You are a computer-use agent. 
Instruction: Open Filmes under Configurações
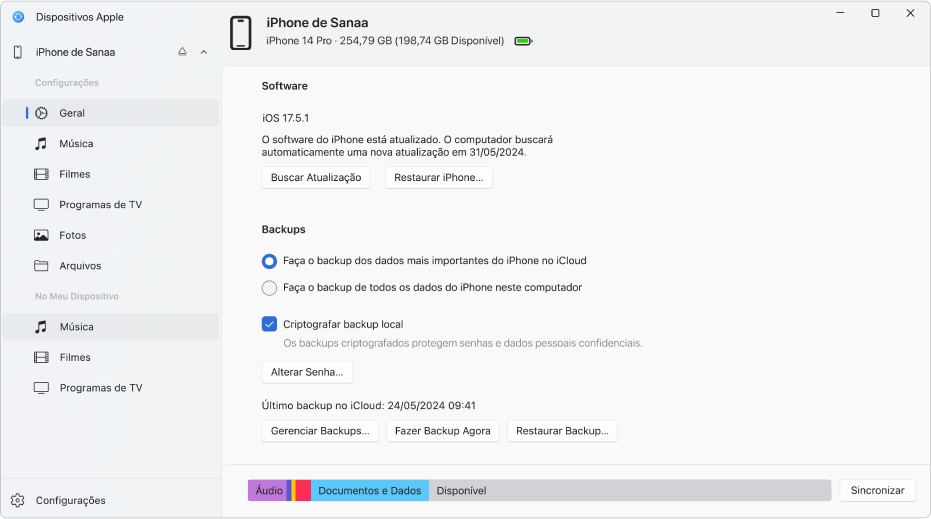coord(111,174)
